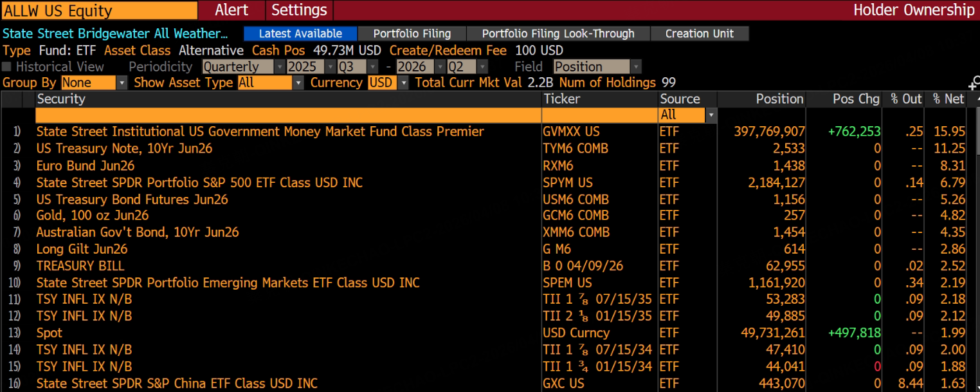
Task: Select the TREASURY BILL holding
Action: pos(80,266)
